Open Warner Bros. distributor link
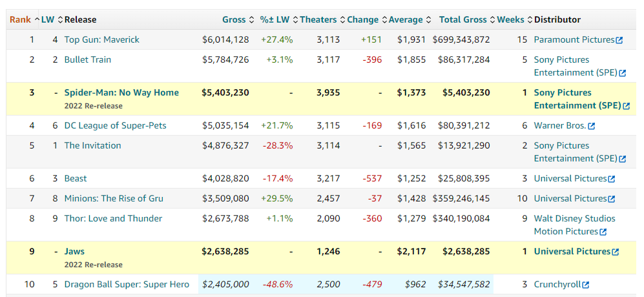This screenshot has width=644, height=297. [560, 126]
